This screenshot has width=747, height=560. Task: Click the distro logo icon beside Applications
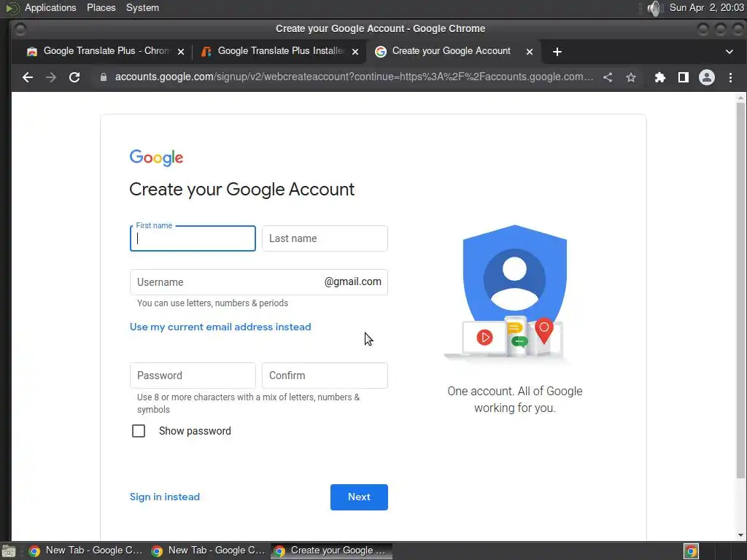point(12,8)
